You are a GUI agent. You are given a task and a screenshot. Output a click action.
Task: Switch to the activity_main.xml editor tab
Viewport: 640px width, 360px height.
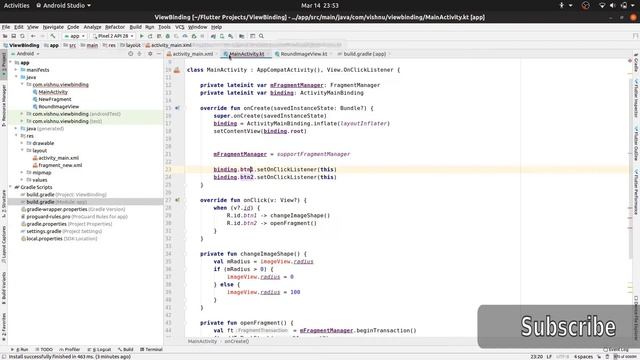click(x=192, y=54)
